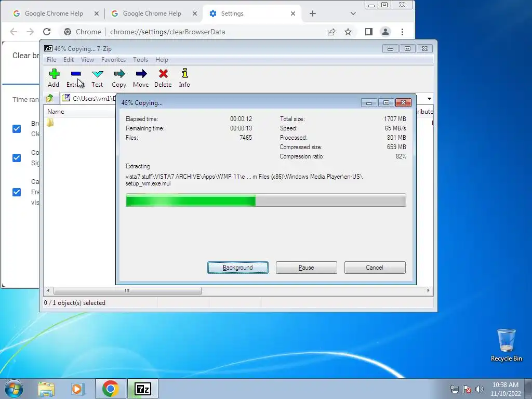Image resolution: width=532 pixels, height=399 pixels.
Task: Open Chrome profile avatar menu
Action: tap(385, 32)
